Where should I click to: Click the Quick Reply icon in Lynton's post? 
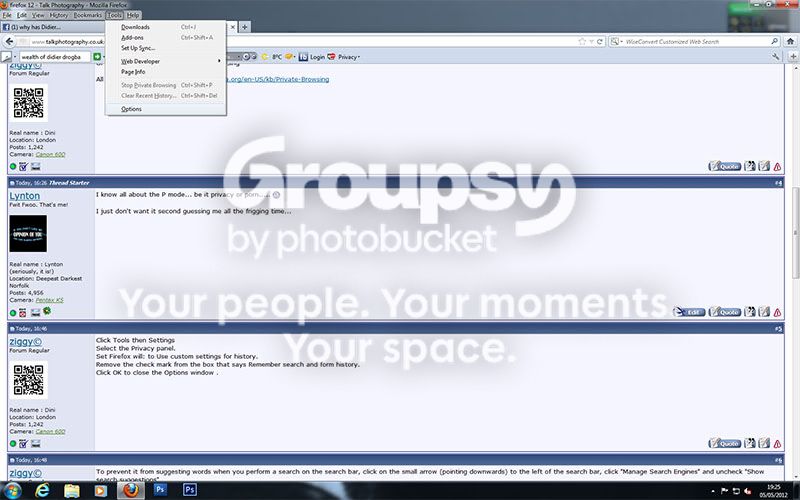click(764, 312)
